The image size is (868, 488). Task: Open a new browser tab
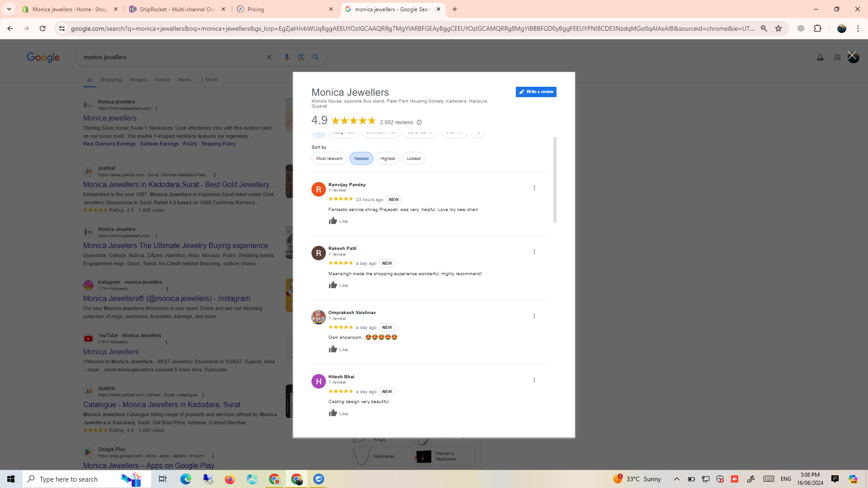[x=455, y=9]
